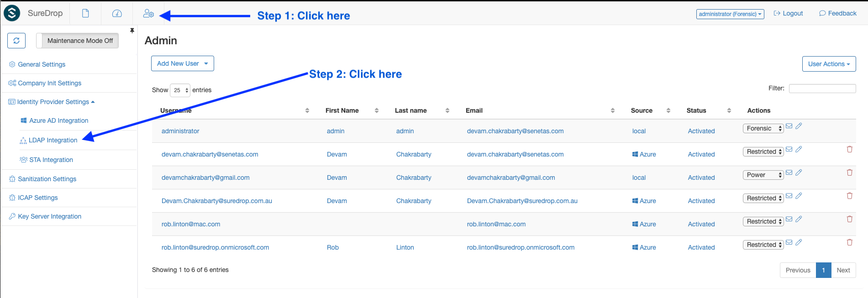Go to Previous page of users
Viewport: 868px width, 298px height.
[798, 270]
